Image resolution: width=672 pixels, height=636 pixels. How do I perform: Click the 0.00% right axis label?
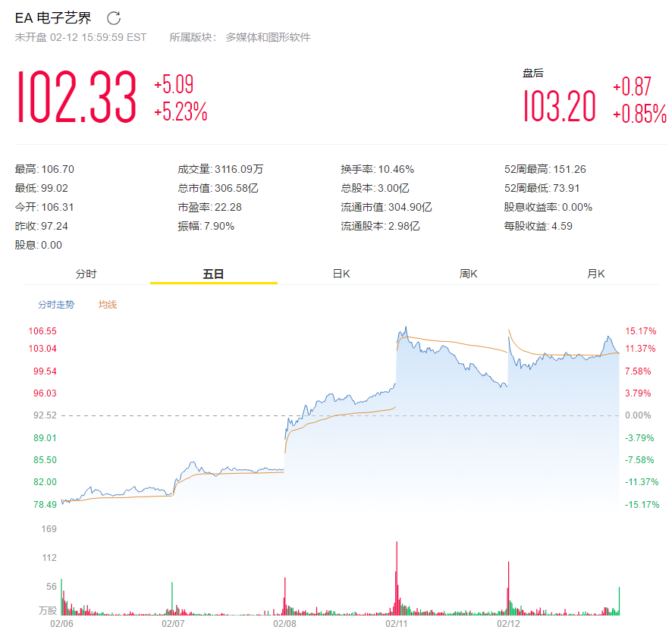[x=638, y=415]
